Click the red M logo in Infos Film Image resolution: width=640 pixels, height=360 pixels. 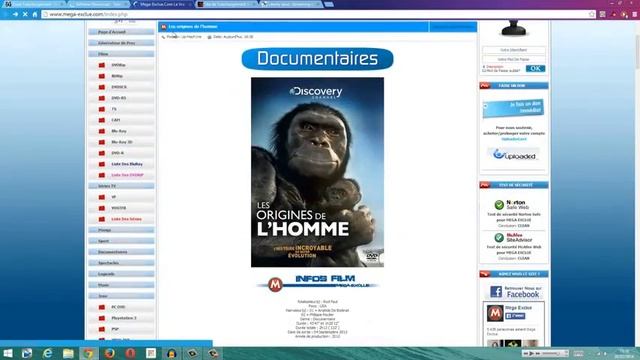[275, 284]
